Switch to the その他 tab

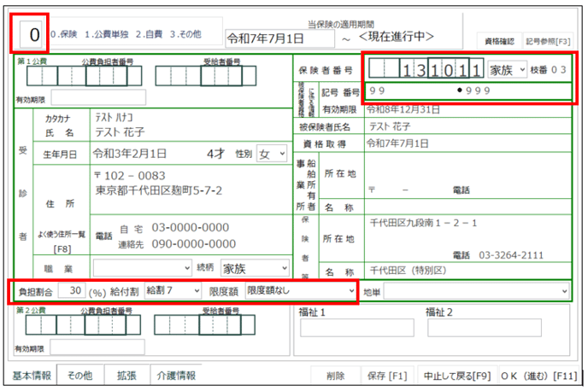click(x=79, y=376)
